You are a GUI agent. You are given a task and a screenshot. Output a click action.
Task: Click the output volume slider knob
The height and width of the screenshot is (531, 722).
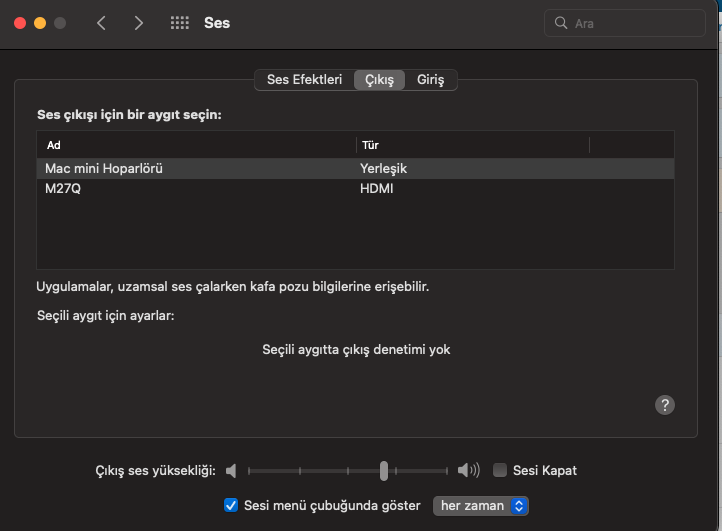pyautogui.click(x=384, y=470)
